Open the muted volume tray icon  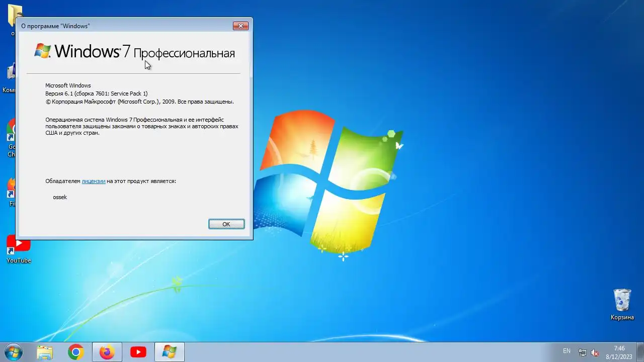(x=595, y=352)
